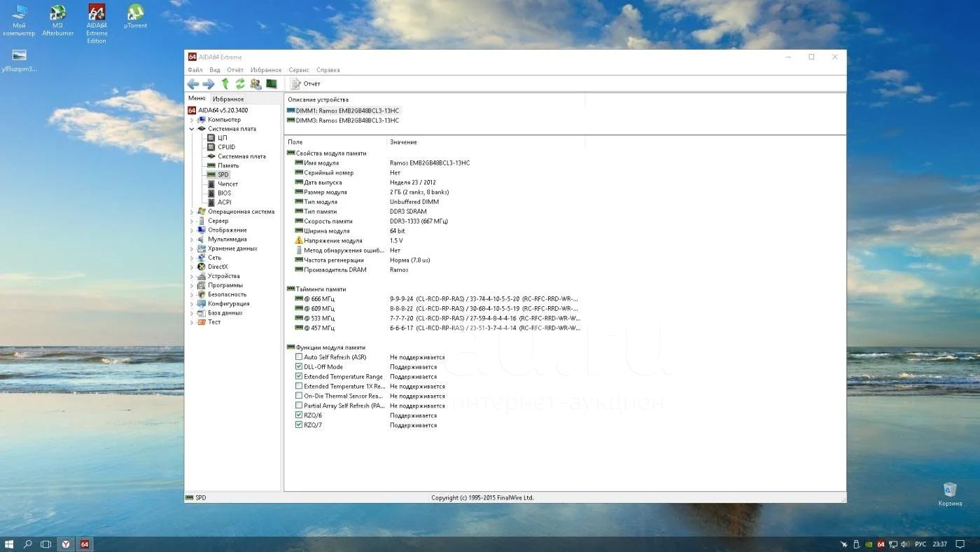Screen dimensions: 980x552
Task: Collapse the parent Системная плата branch
Action: pos(192,129)
